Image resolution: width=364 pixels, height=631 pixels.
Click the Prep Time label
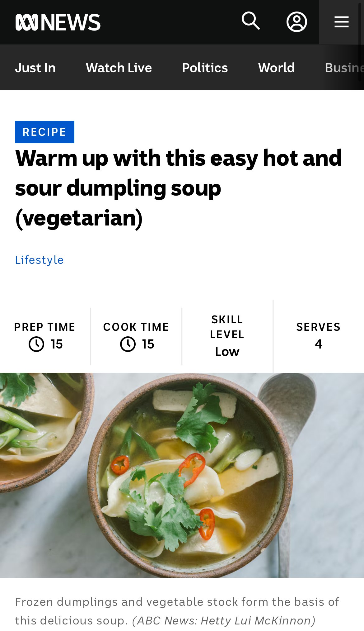pos(45,327)
